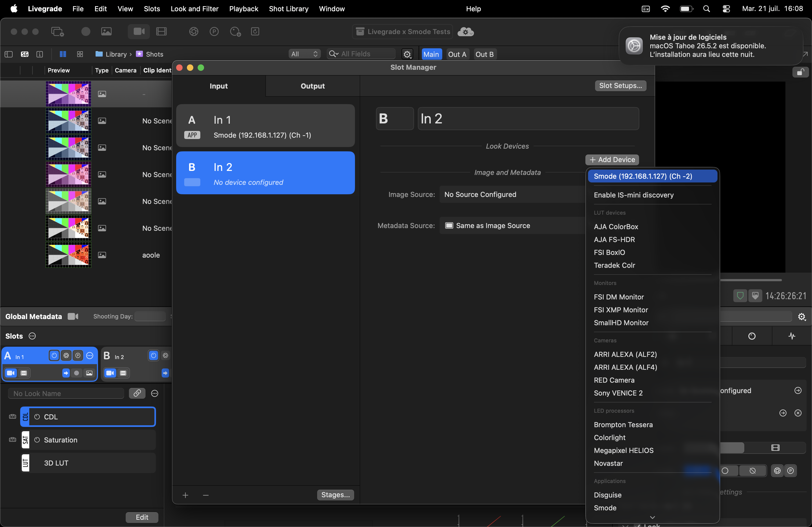Image resolution: width=812 pixels, height=527 pixels.
Task: Toggle the Saturation node enable circle
Action: [x=37, y=440]
